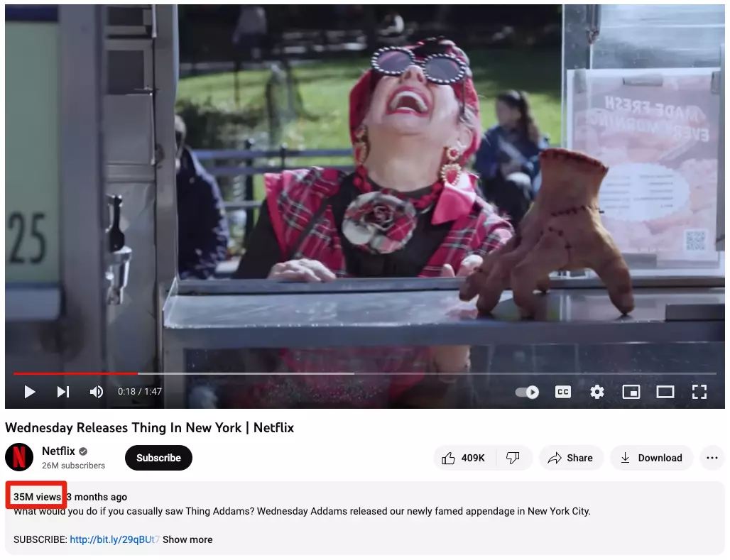
Task: Dislike the video with thumbs down
Action: click(x=513, y=458)
